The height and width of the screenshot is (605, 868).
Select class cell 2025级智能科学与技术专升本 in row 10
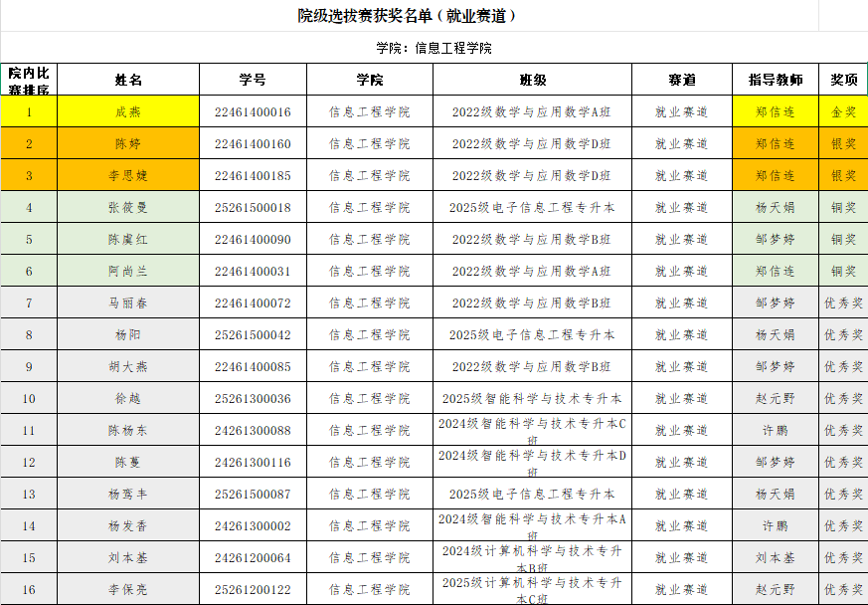(533, 398)
